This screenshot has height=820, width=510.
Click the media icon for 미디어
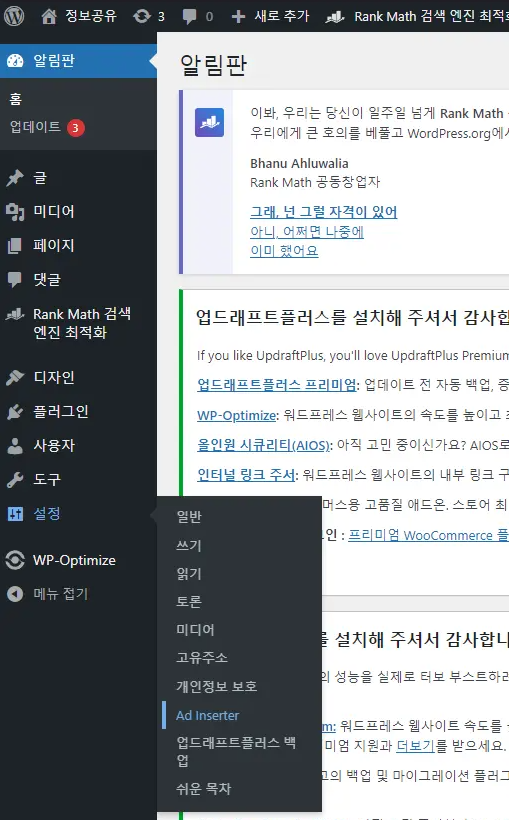15,212
